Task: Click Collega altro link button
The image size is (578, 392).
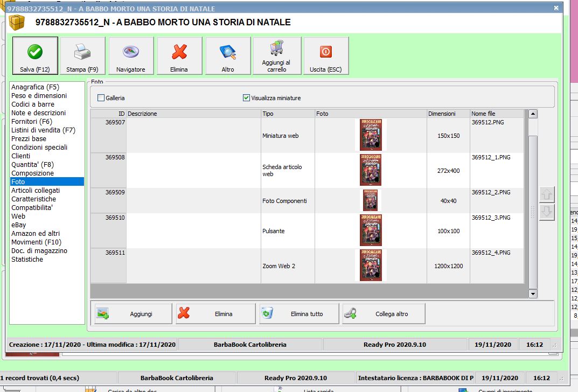Action: click(384, 314)
